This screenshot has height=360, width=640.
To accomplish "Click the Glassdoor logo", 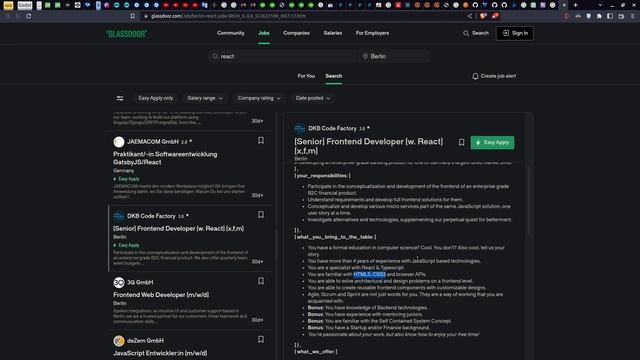I will pyautogui.click(x=126, y=34).
